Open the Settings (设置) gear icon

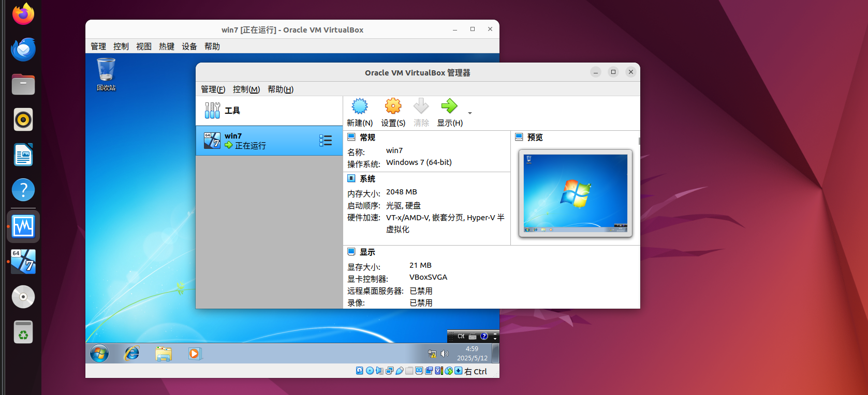point(393,107)
